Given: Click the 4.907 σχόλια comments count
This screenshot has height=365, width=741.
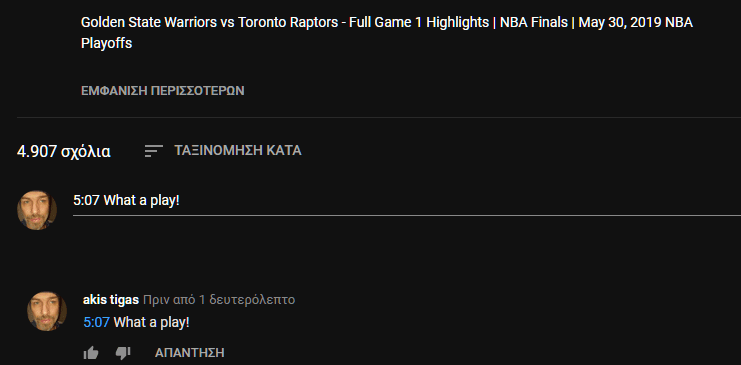Looking at the screenshot, I should (64, 151).
